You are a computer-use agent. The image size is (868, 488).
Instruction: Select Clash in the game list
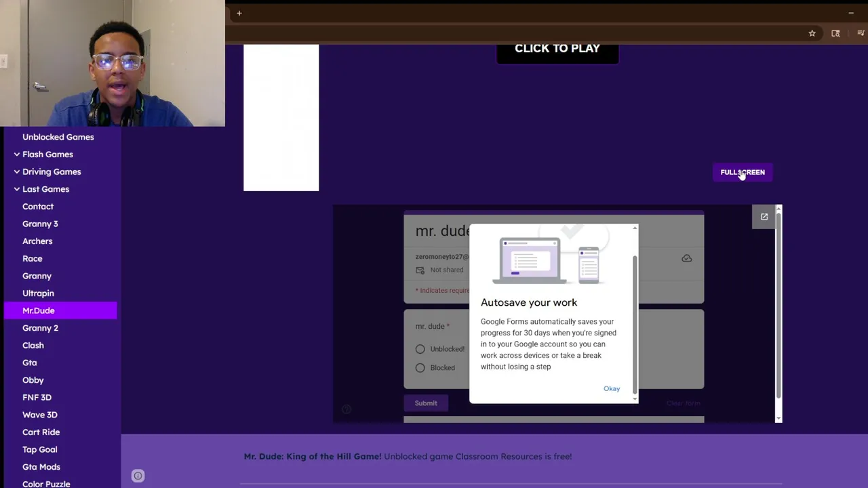[33, 345]
